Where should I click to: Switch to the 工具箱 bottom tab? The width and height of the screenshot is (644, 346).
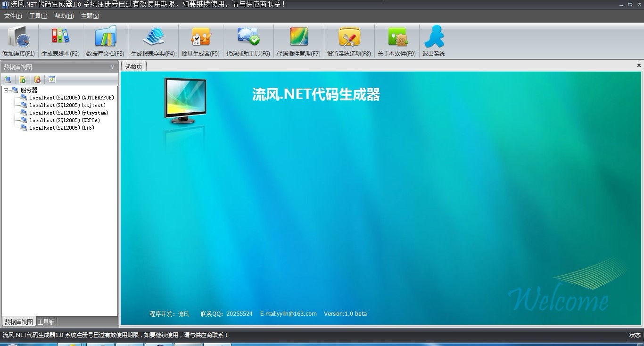tap(46, 322)
